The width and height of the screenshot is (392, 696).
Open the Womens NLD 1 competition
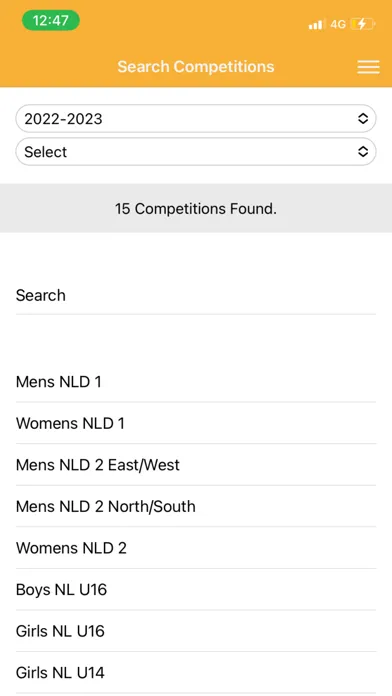196,423
